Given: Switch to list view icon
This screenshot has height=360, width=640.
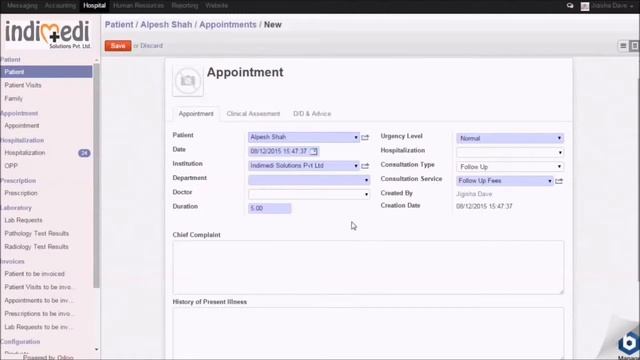Looking at the screenshot, I should [623, 46].
